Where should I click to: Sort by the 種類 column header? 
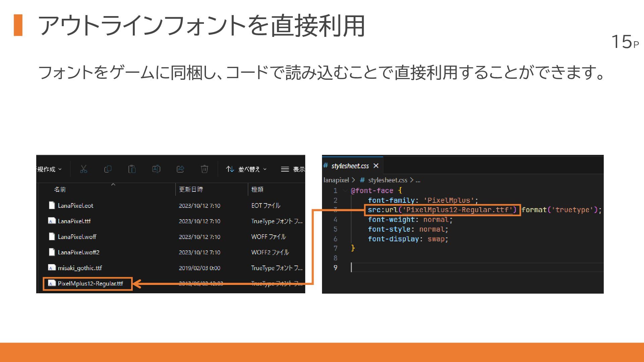(x=257, y=189)
